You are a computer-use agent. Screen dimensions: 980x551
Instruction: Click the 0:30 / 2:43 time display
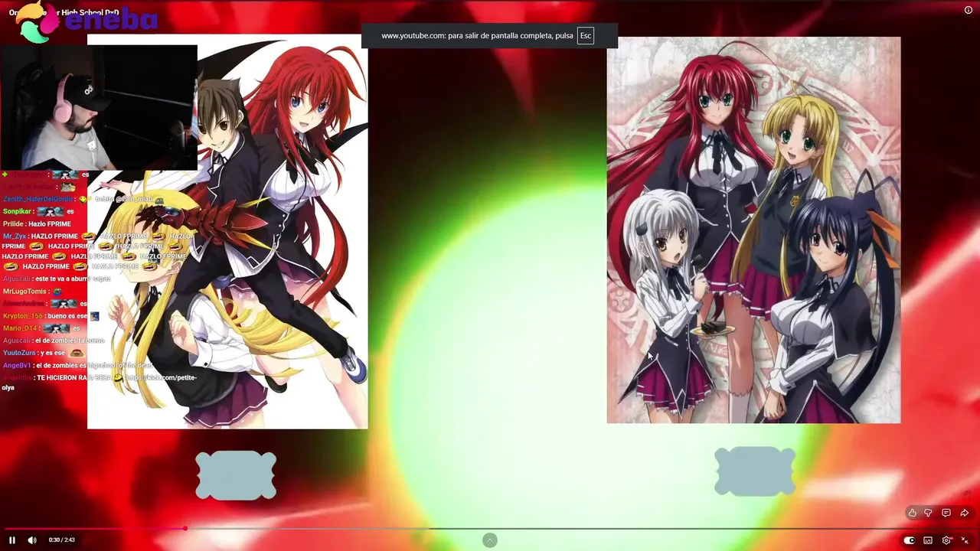62,540
